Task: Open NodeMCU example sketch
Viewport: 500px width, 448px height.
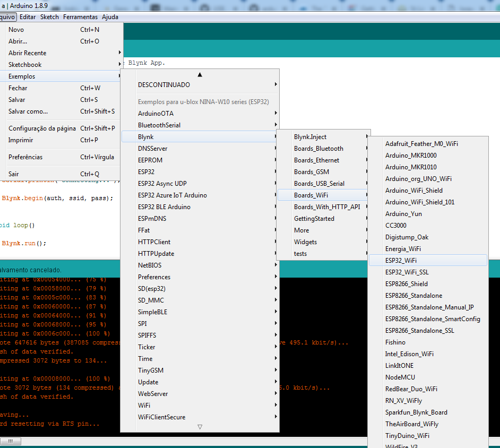Action: coord(428,377)
